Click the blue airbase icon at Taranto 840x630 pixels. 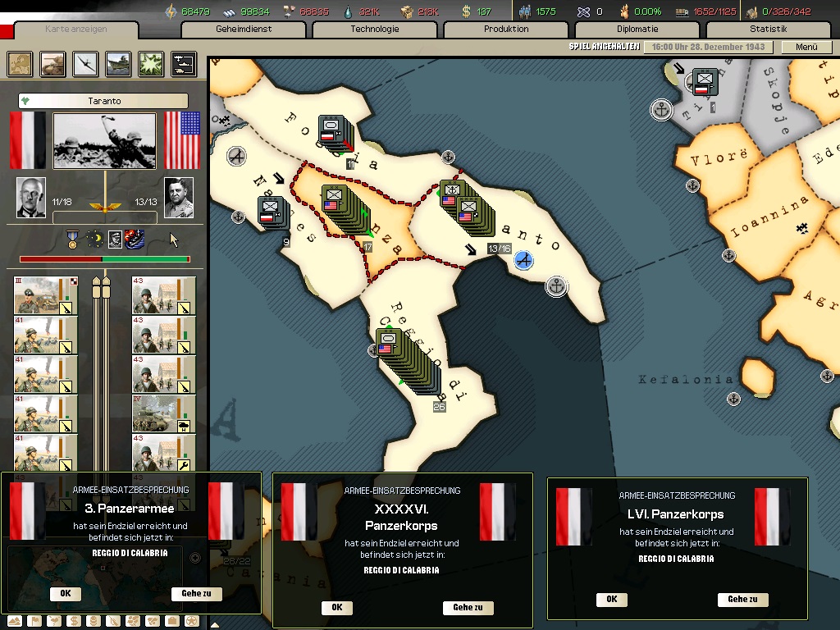[x=524, y=260]
